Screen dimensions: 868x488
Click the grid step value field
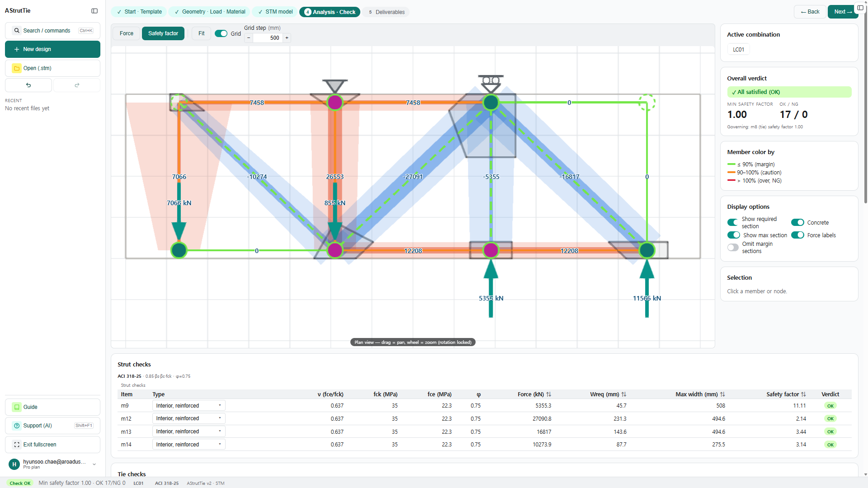point(268,38)
